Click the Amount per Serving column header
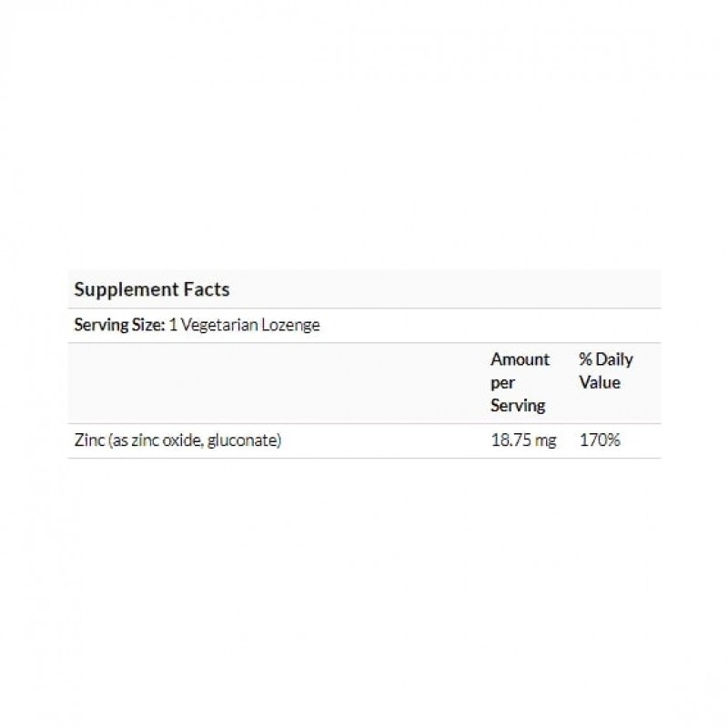 tap(520, 382)
